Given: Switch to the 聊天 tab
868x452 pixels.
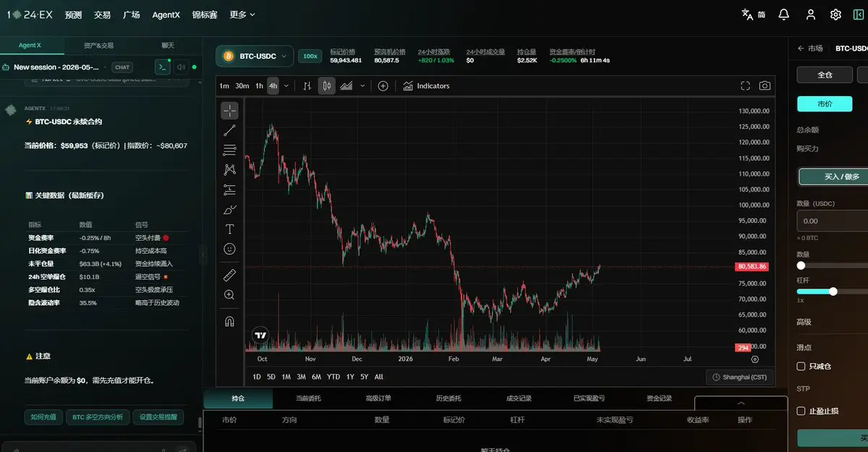Looking at the screenshot, I should coord(168,45).
